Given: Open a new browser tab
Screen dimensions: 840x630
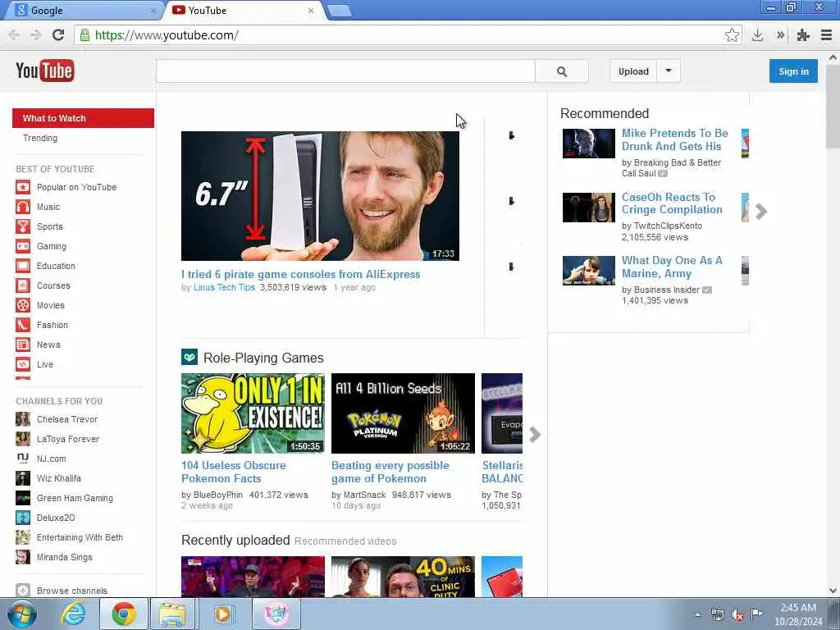Looking at the screenshot, I should 339,11.
